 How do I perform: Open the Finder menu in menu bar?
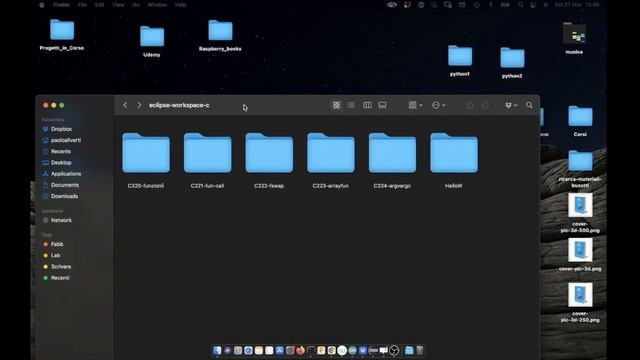62,5
